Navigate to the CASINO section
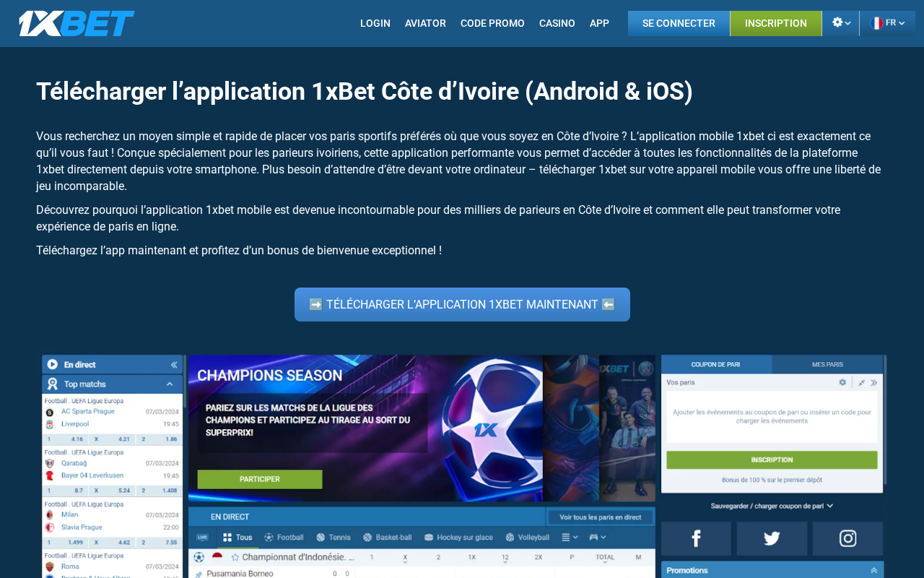924x578 pixels. tap(557, 23)
